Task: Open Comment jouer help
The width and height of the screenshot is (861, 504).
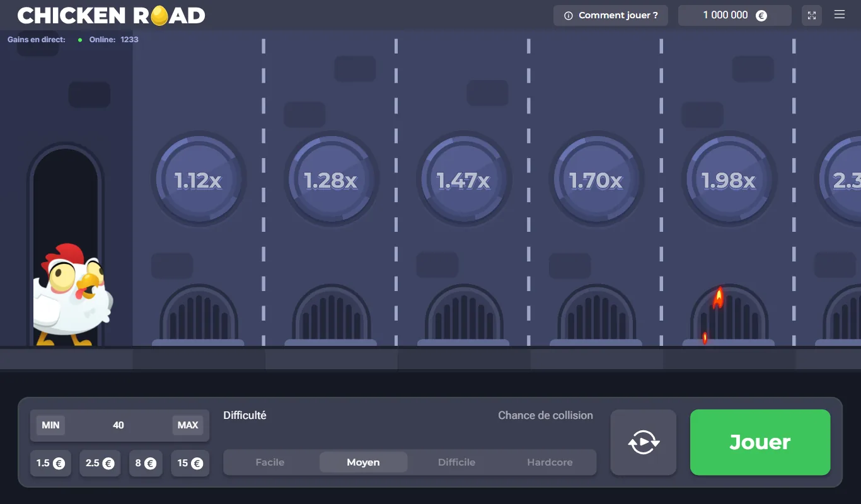Action: (610, 16)
